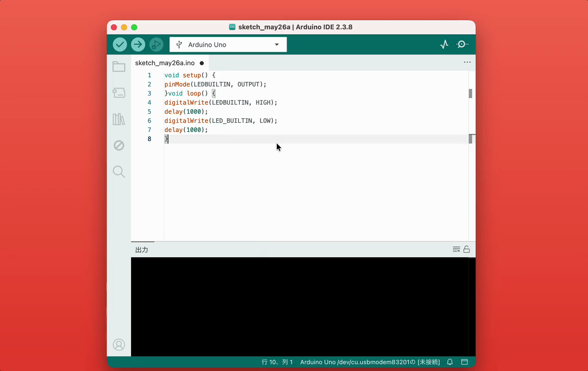Screen dimensions: 588x371
Task: Select the 出力 output tab
Action: point(142,250)
